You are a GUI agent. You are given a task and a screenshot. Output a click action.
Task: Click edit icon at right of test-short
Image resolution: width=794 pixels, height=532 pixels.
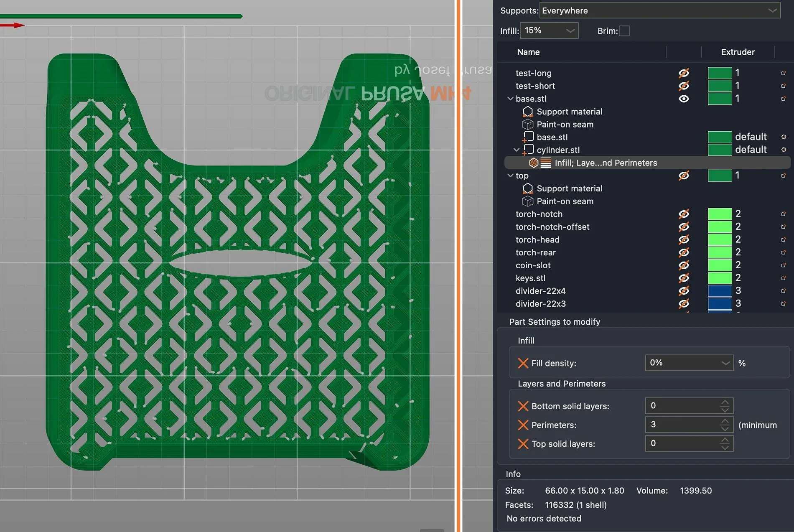pos(783,86)
